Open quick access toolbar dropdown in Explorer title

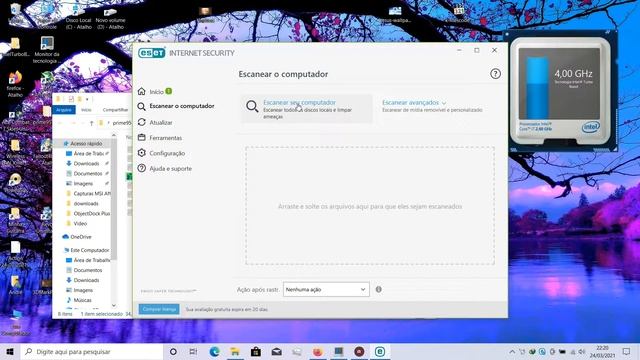pyautogui.click(x=87, y=99)
